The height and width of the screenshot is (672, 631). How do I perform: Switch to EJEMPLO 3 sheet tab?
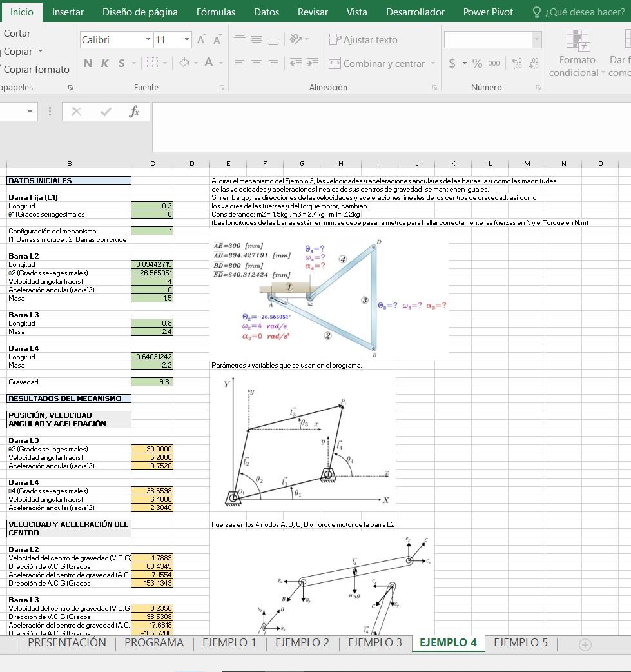coord(375,642)
